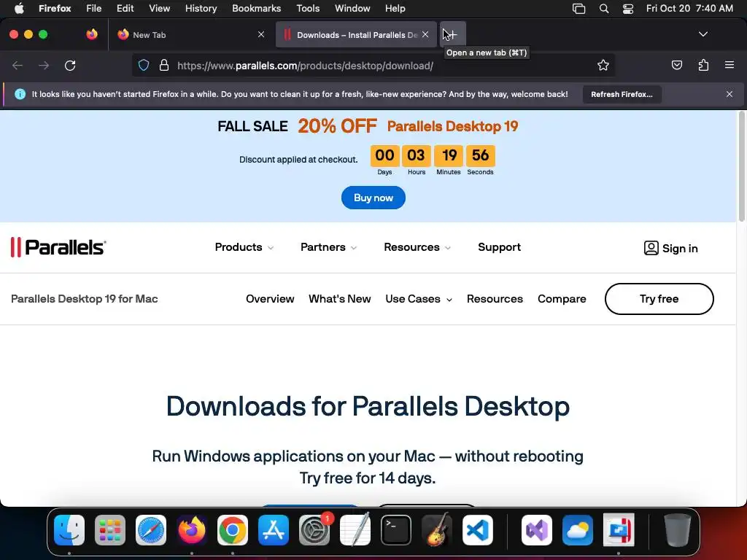The image size is (747, 560).
Task: Open the Compare link
Action: [x=562, y=299]
